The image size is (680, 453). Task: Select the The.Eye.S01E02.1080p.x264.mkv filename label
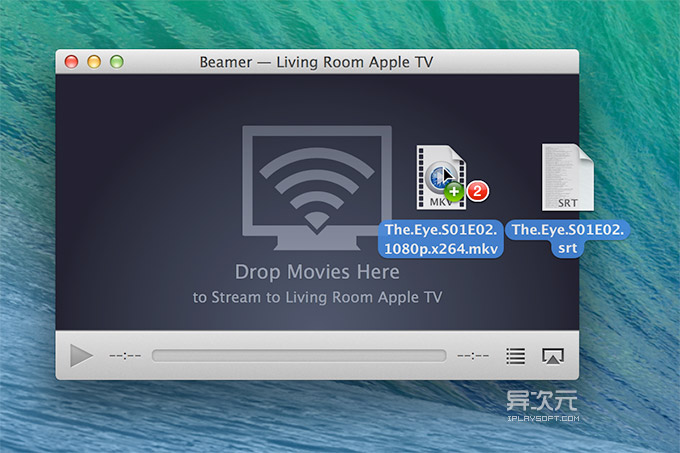click(441, 239)
